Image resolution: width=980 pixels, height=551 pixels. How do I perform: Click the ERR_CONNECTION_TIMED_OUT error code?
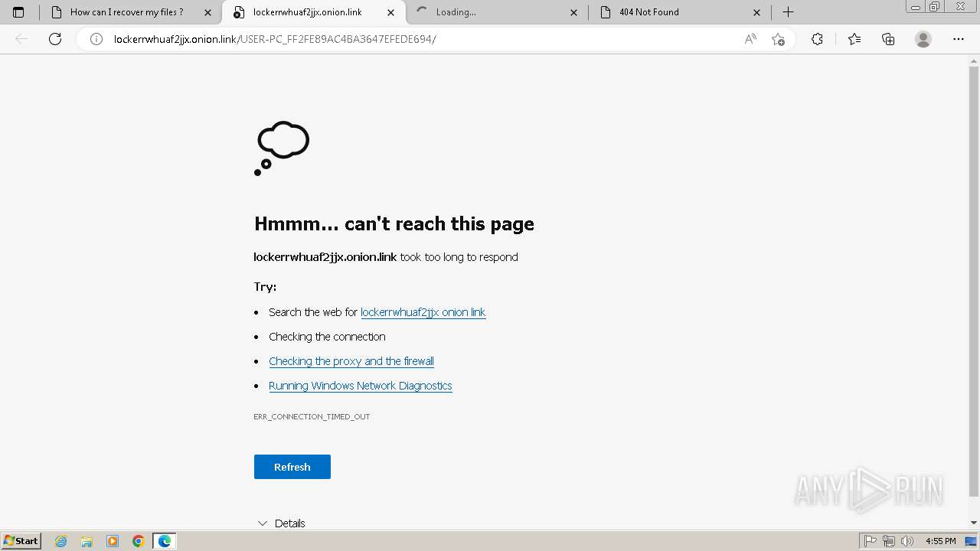(x=312, y=416)
